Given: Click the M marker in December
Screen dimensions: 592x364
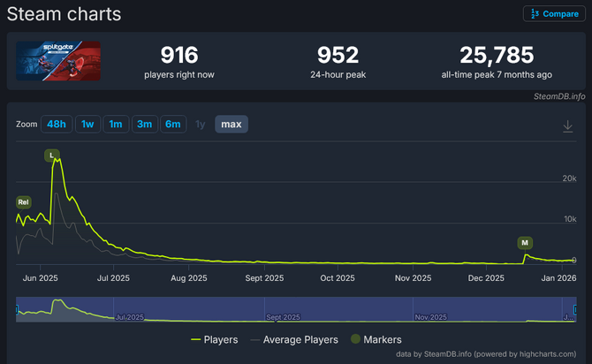Looking at the screenshot, I should [x=525, y=242].
